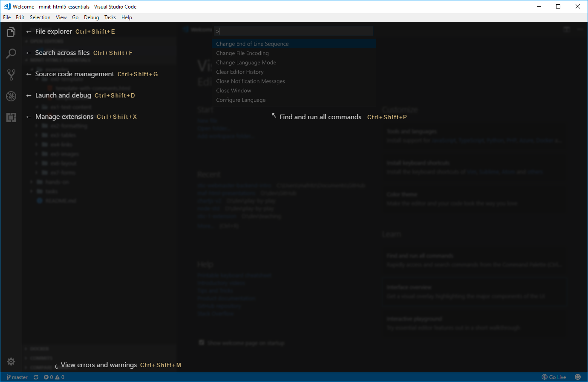Minimize the Visual Studio Code window
The width and height of the screenshot is (588, 382).
[539, 6]
